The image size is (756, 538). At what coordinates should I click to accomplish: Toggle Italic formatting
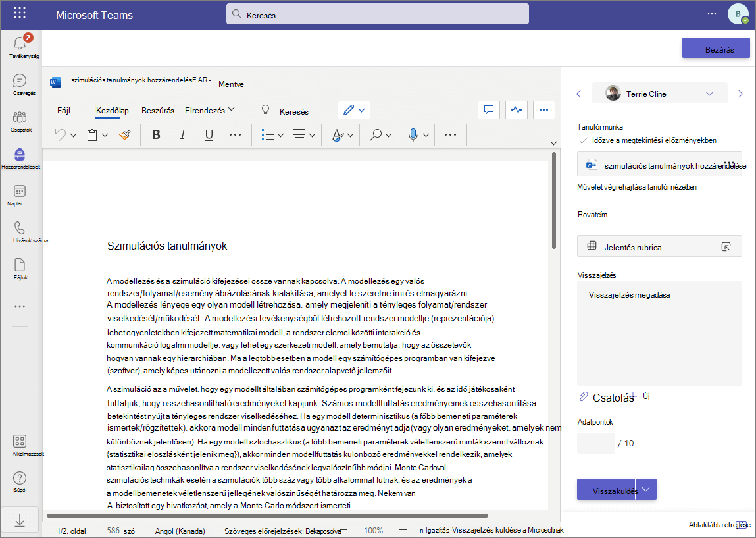pyautogui.click(x=182, y=134)
